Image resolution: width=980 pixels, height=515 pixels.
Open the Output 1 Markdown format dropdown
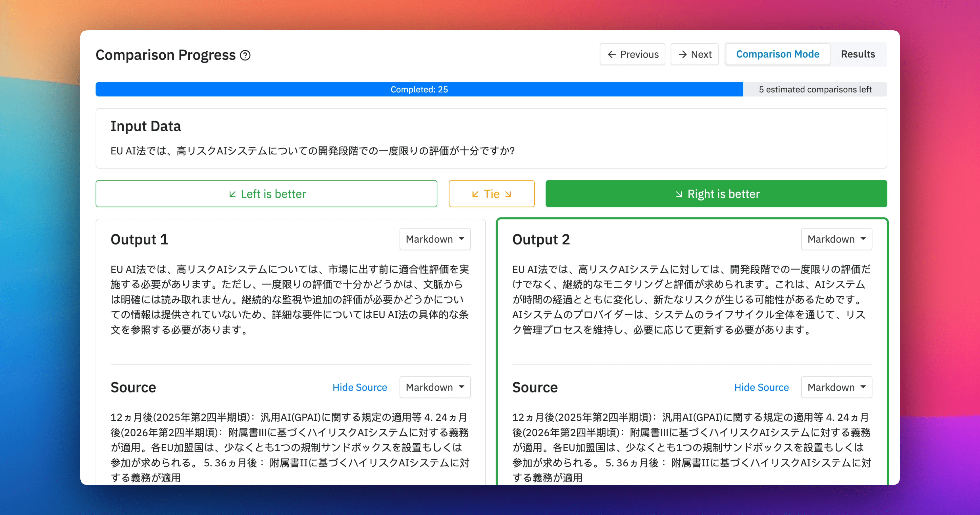click(x=435, y=239)
